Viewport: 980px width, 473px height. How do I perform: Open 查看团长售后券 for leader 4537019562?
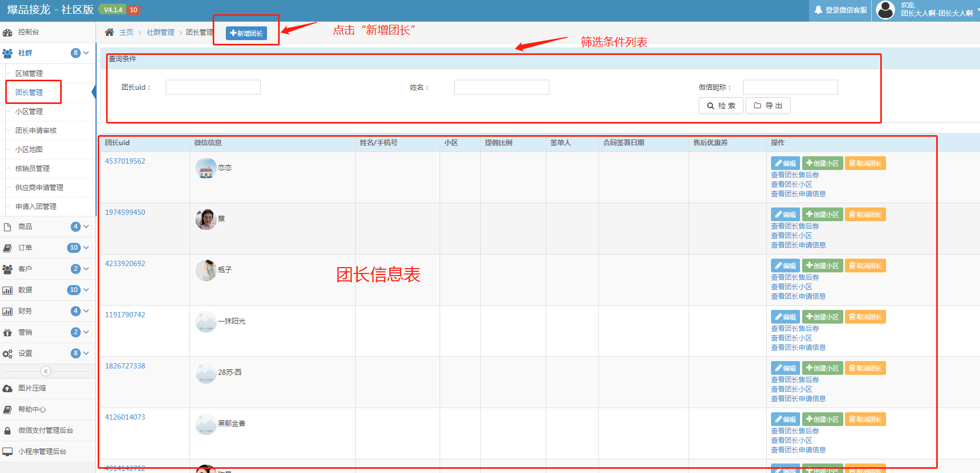[x=795, y=175]
